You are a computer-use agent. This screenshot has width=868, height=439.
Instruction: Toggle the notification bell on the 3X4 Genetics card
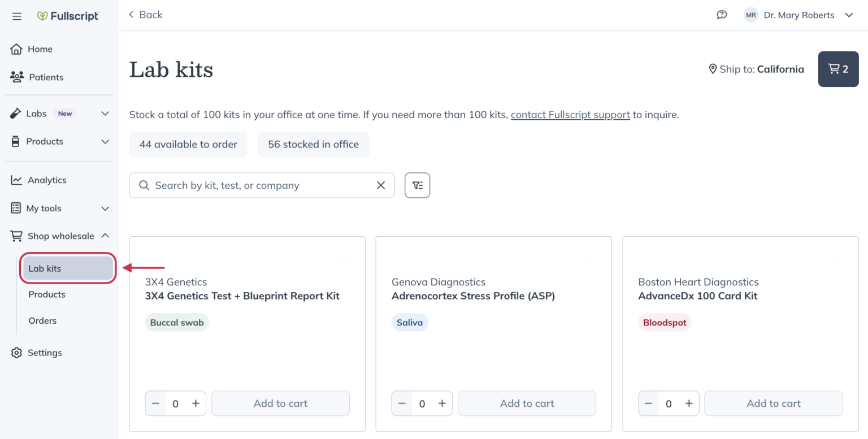(x=344, y=259)
